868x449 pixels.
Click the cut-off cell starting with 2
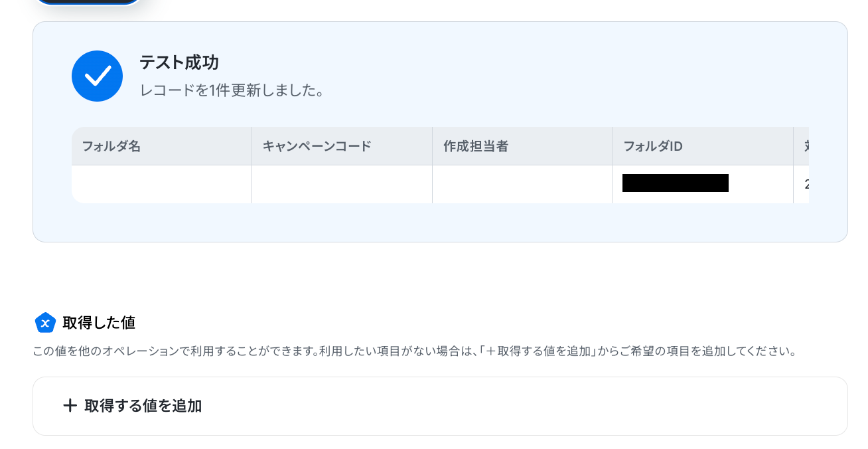coord(802,184)
